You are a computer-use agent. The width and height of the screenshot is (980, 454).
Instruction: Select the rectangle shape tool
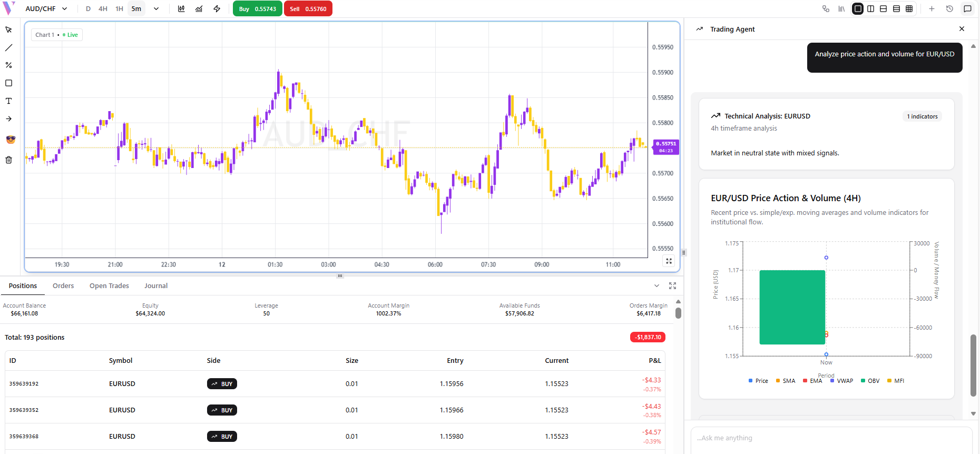coord(9,83)
